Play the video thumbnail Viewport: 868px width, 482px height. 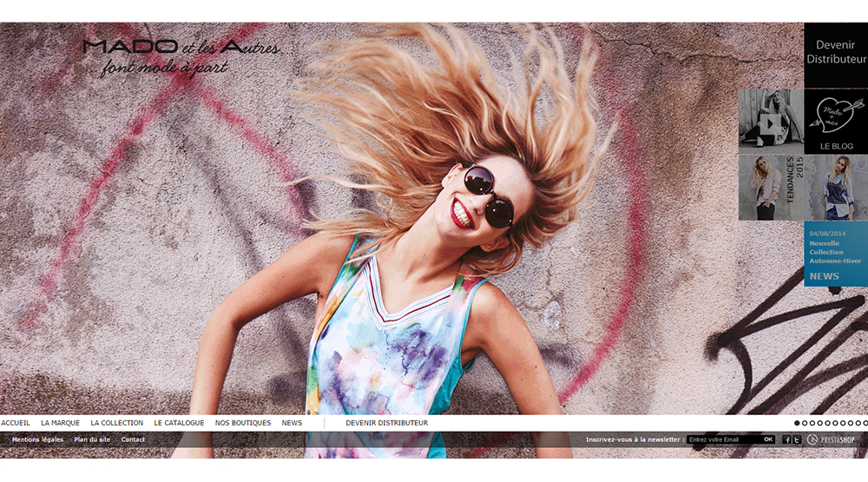click(771, 122)
